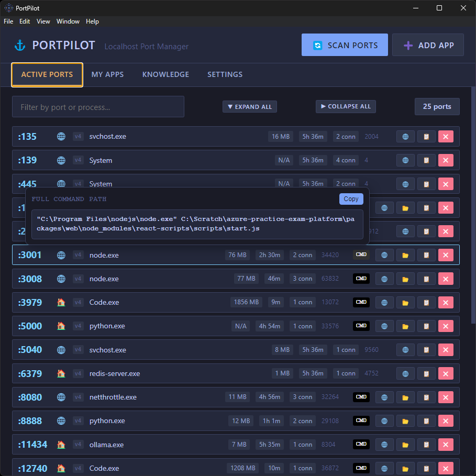Click the PortPilot anchor logo icon

coord(19,45)
